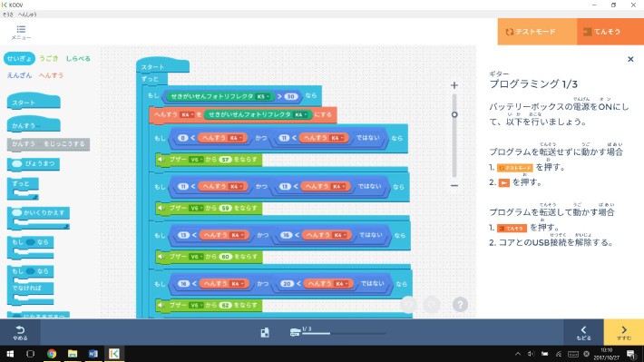Pick the びょうまつ wait block in palette
Viewport: 644px width, 362px height.
pyautogui.click(x=34, y=163)
